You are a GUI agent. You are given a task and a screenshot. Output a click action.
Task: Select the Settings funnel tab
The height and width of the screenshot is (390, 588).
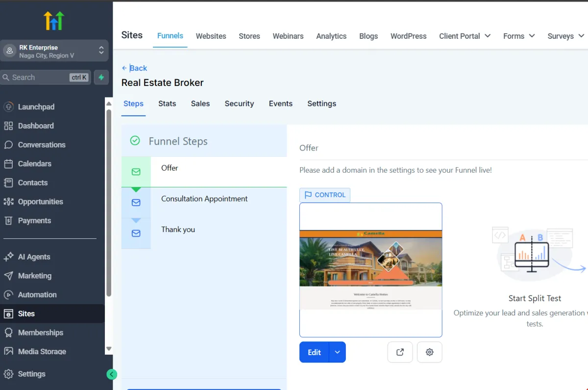click(x=322, y=104)
